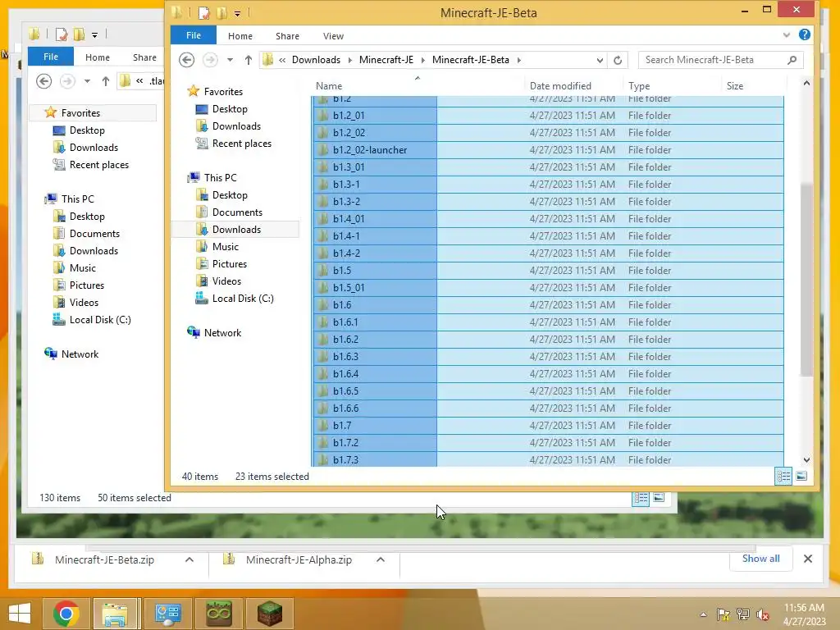Select the b1.5_01 folder
The image size is (840, 630).
pos(547,288)
